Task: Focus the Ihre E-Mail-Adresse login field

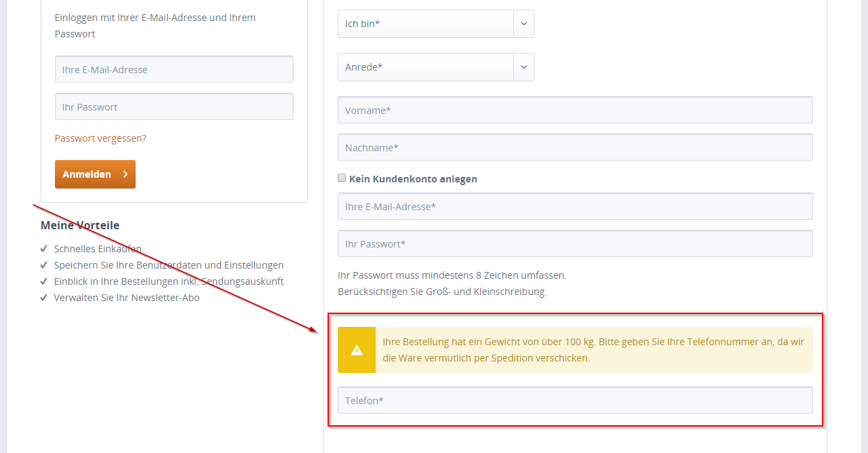Action: [x=174, y=69]
